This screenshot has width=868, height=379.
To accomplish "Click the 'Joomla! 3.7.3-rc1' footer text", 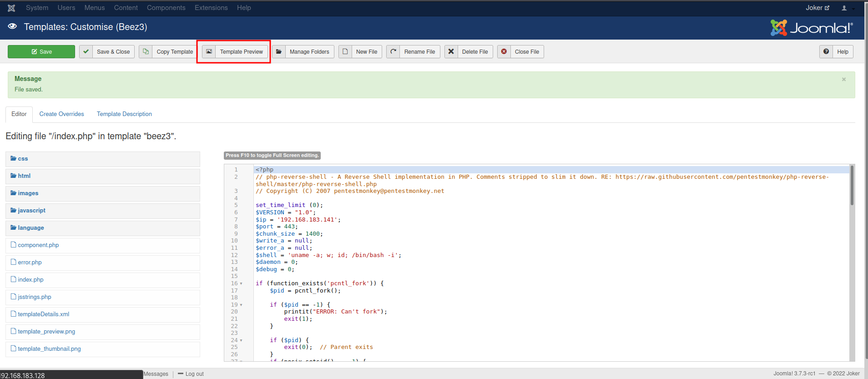I will pos(794,374).
